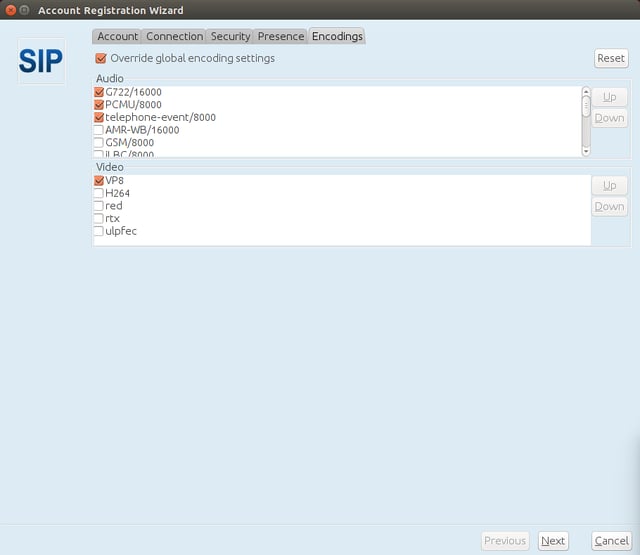The height and width of the screenshot is (555, 640).
Task: Enable the H264 video codec
Action: click(x=99, y=193)
